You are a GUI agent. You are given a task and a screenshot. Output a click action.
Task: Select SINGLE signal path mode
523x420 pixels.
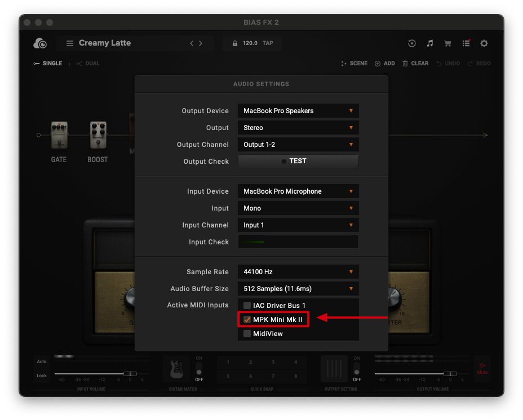(x=48, y=63)
